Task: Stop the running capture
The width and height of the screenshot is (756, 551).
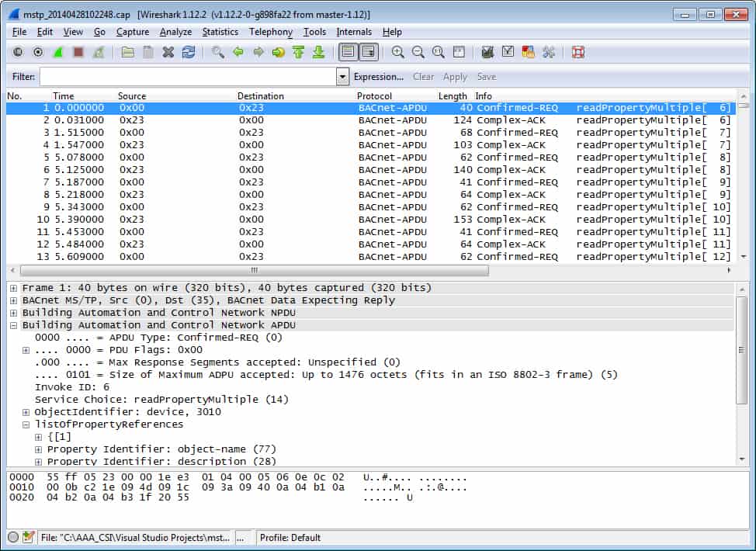Action: coord(79,52)
